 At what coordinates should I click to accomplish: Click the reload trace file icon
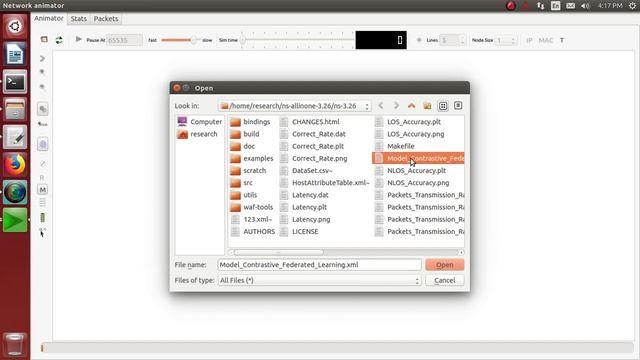(59, 40)
